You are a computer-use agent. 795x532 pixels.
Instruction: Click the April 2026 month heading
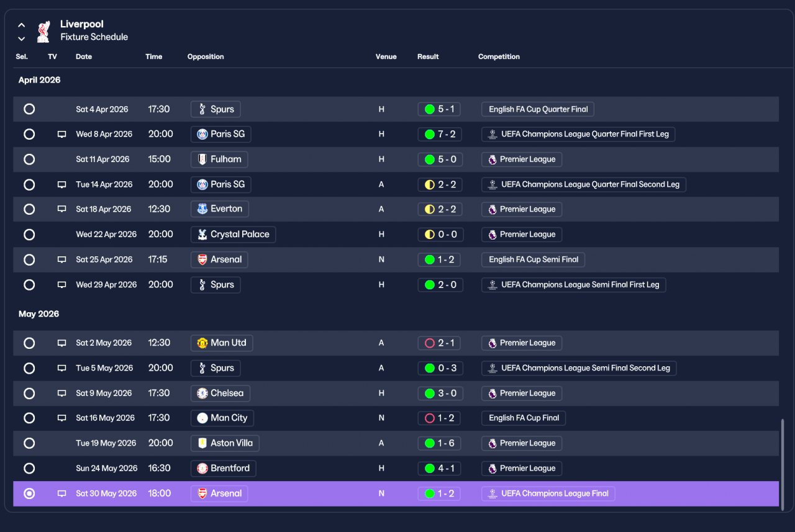click(39, 80)
